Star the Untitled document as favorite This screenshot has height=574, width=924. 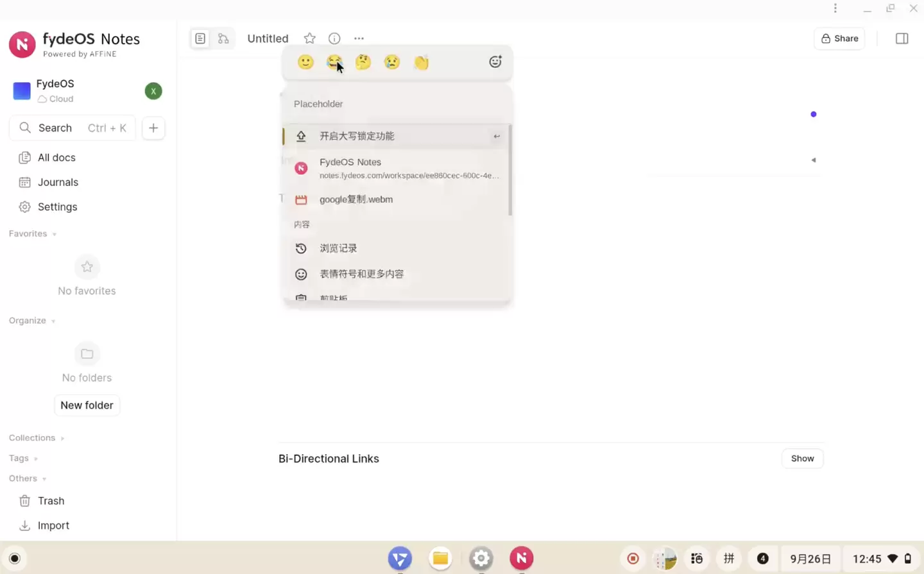[309, 38]
